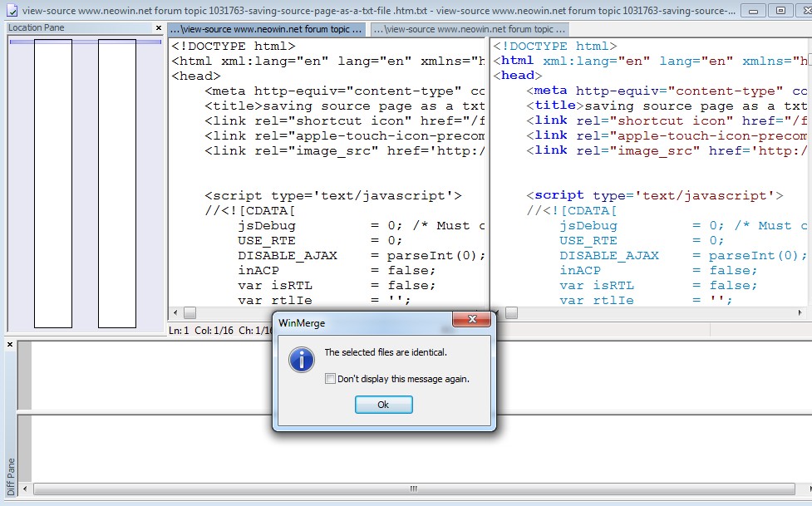
Task: Close the Location Pane with its X
Action: tap(159, 28)
